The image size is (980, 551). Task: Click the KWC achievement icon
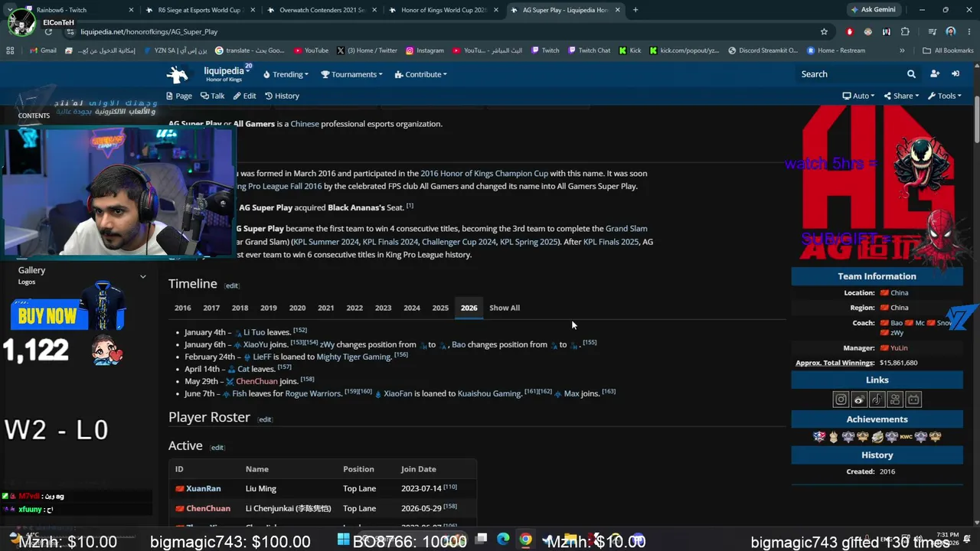point(906,437)
